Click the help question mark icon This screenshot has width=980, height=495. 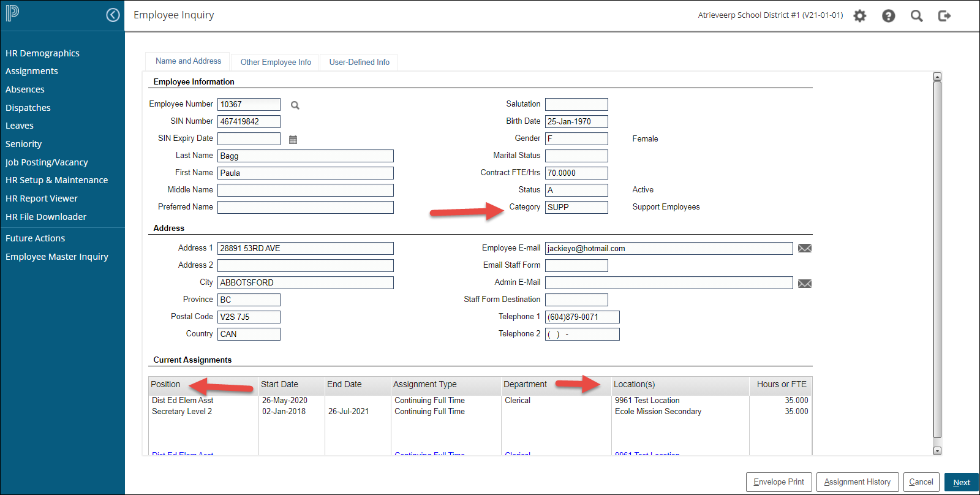(x=888, y=16)
